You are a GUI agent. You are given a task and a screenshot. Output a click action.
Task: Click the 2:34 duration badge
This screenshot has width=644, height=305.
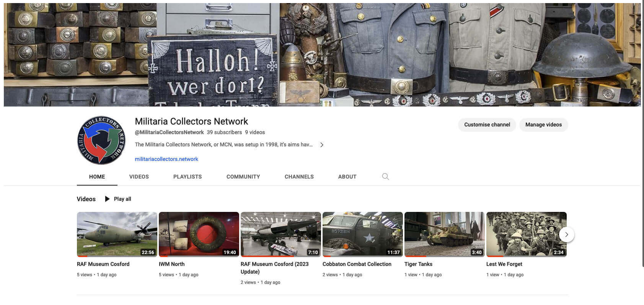559,252
